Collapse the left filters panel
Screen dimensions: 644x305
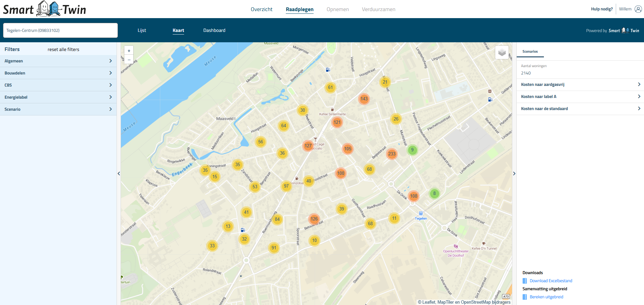(x=119, y=173)
